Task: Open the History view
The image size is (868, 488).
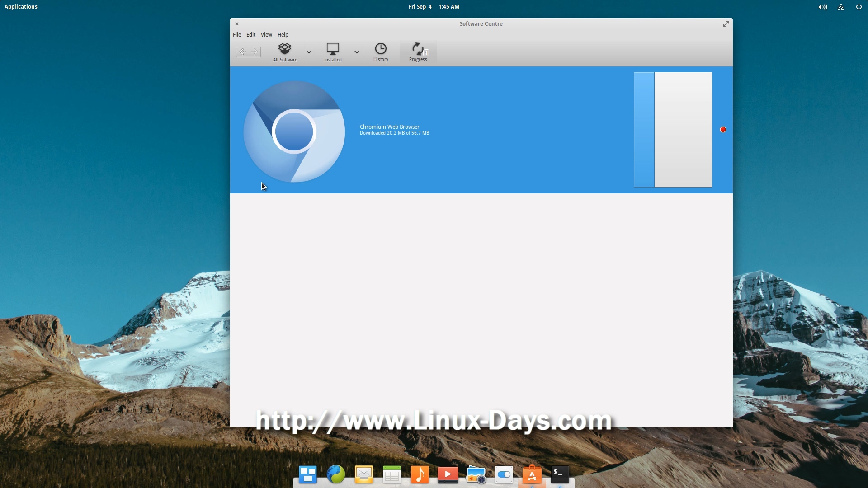Action: point(381,52)
